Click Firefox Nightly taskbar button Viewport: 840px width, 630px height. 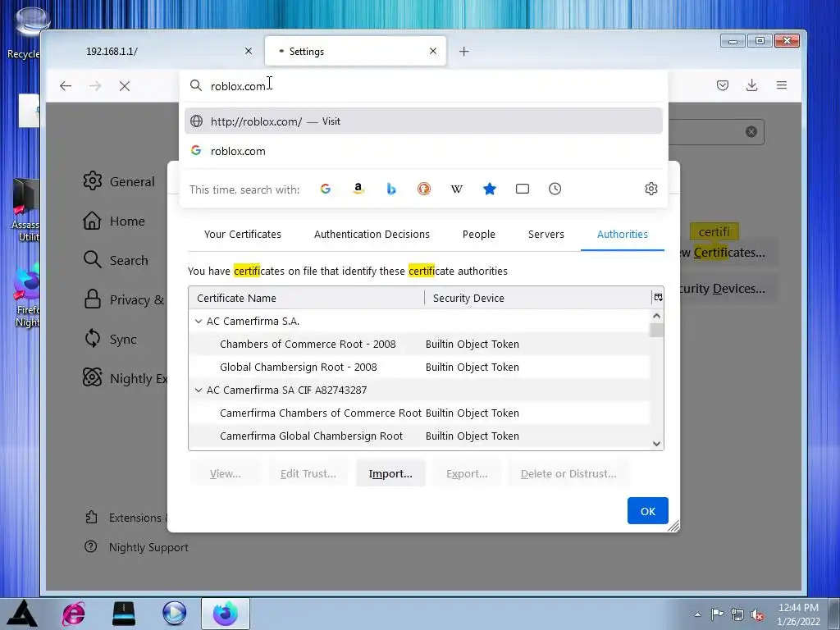click(x=225, y=614)
